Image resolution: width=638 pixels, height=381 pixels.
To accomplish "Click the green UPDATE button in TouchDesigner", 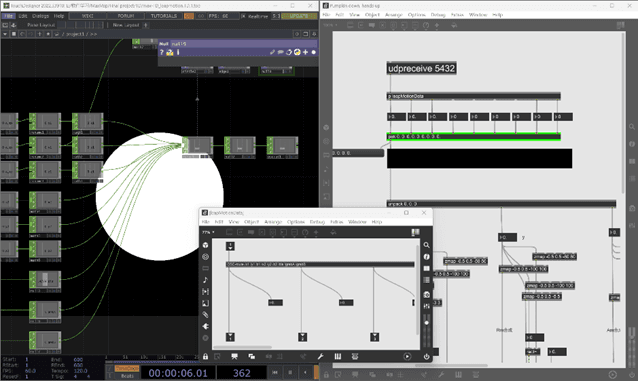I will [x=299, y=16].
